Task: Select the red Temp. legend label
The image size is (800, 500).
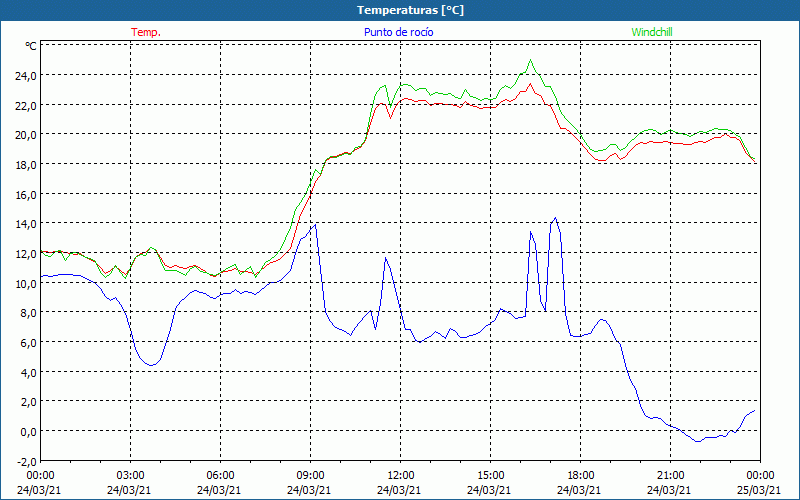Action: [x=146, y=32]
